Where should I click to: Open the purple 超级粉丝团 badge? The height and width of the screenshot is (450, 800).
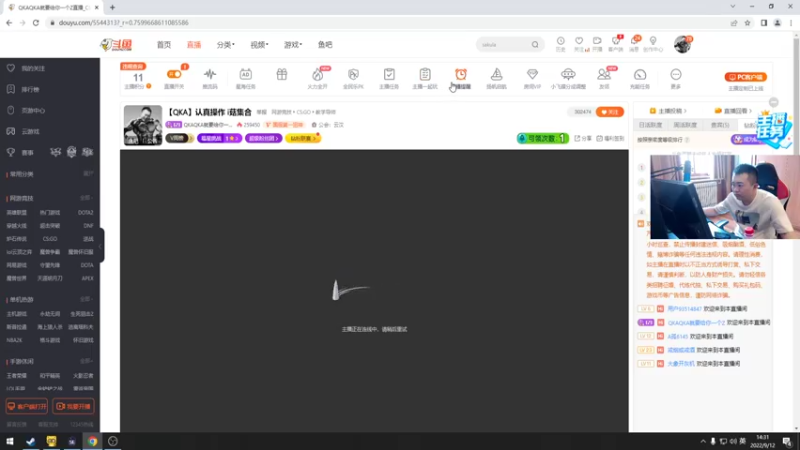(263, 138)
